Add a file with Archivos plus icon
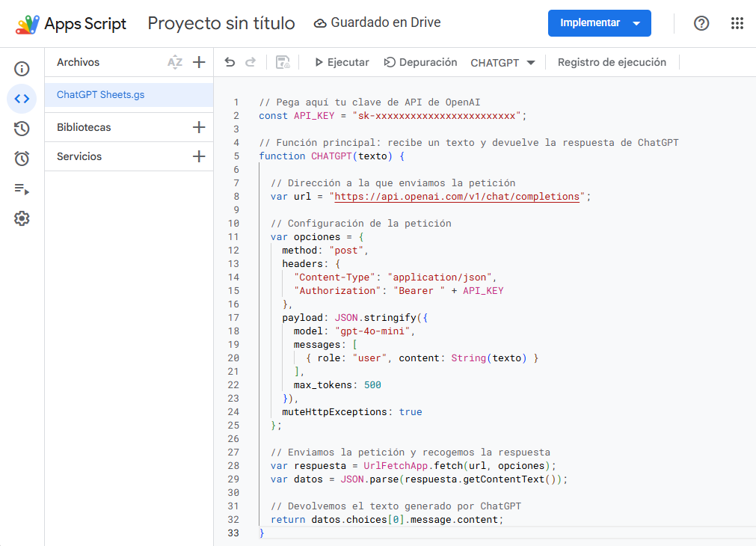Viewport: 756px width, 546px height. tap(199, 62)
